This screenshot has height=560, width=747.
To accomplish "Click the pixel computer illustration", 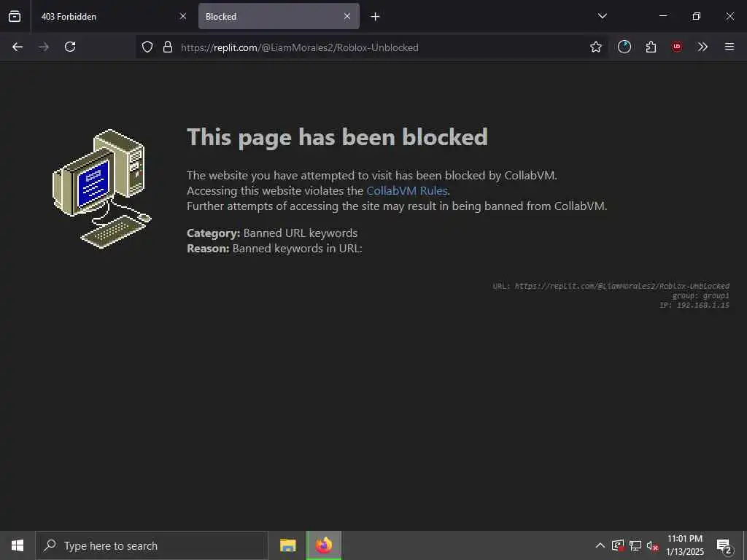I will (101, 189).
